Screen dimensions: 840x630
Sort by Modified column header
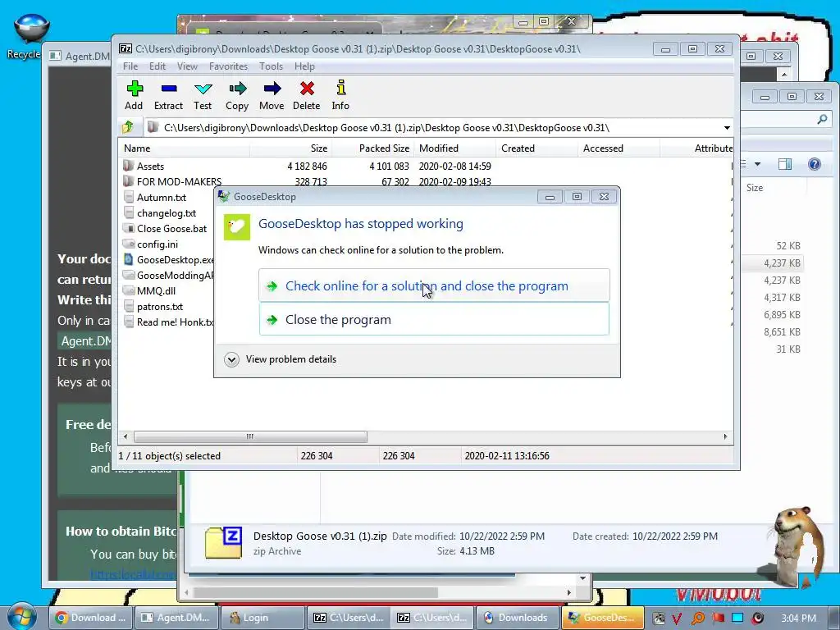(x=454, y=148)
